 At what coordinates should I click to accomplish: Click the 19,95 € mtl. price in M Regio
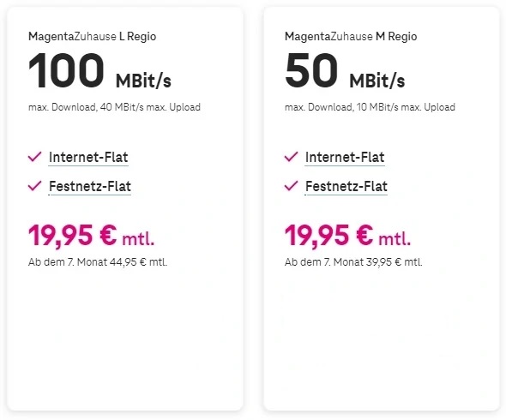pos(348,236)
